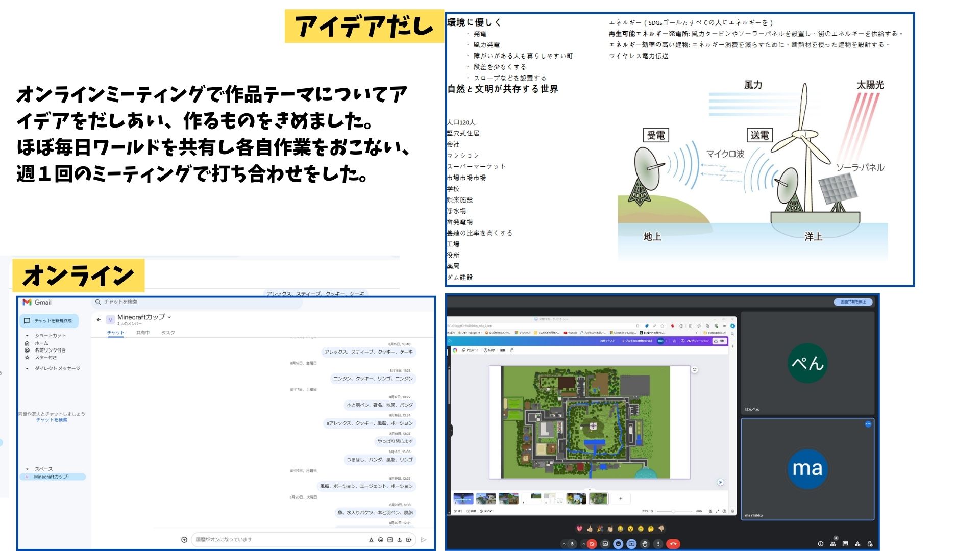This screenshot has width=980, height=551.
Task: Click the refresh icon beside Canva slide
Action: 695,369
